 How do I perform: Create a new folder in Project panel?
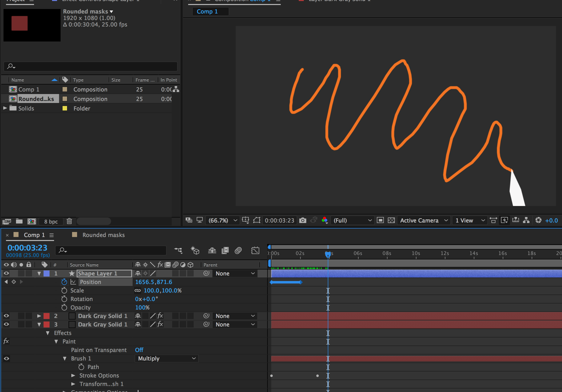click(x=19, y=221)
